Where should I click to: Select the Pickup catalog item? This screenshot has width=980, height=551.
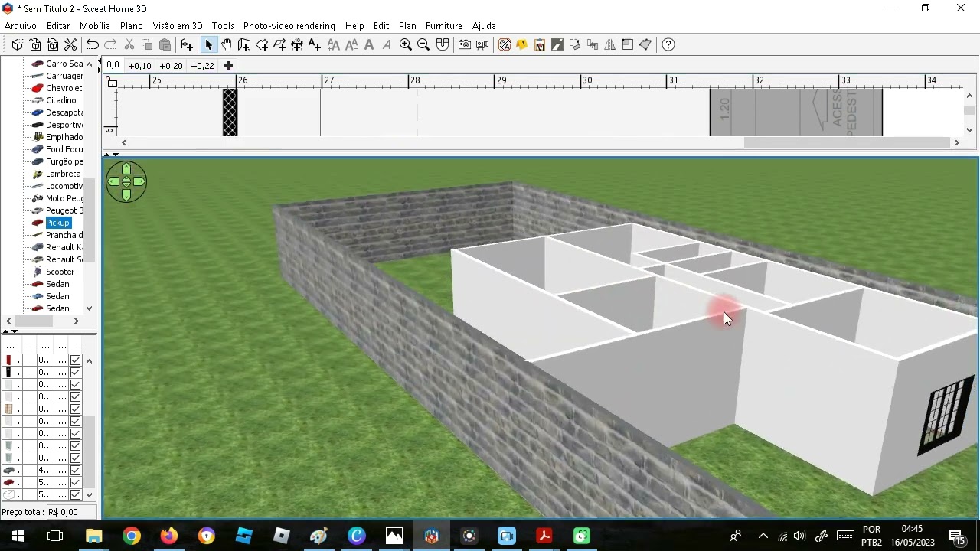[57, 223]
